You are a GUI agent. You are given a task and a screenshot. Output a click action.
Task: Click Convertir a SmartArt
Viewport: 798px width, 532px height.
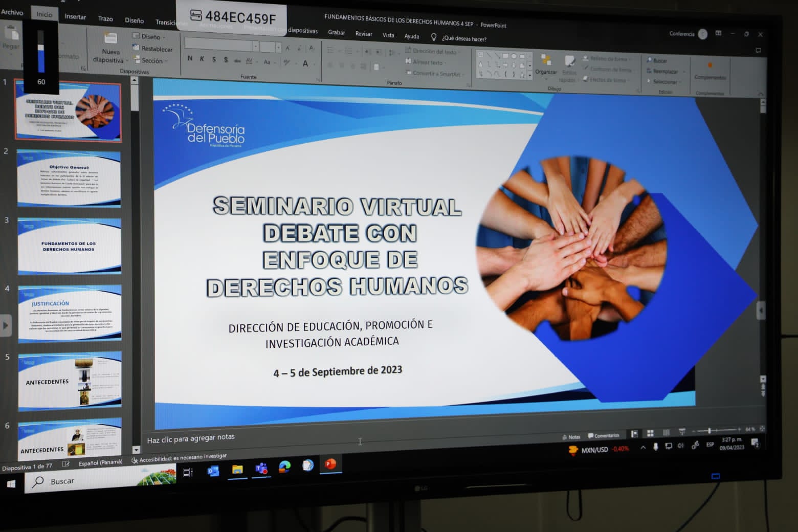point(435,74)
